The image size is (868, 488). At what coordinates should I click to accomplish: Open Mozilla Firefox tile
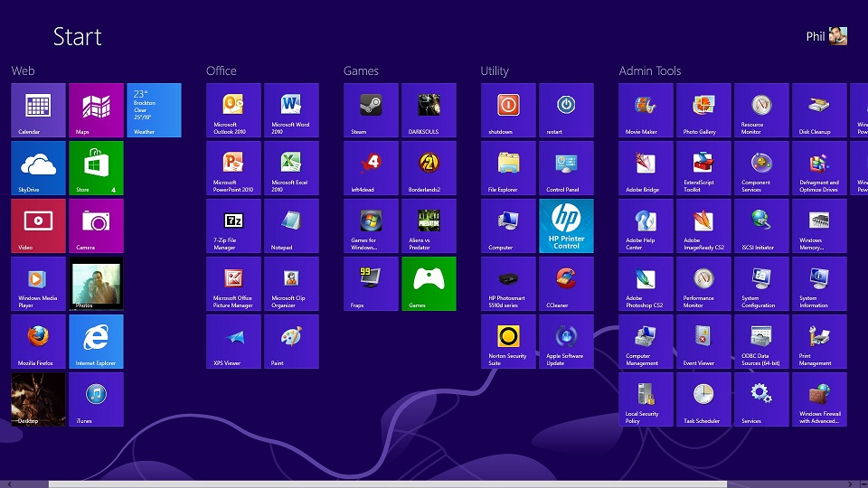tap(38, 342)
